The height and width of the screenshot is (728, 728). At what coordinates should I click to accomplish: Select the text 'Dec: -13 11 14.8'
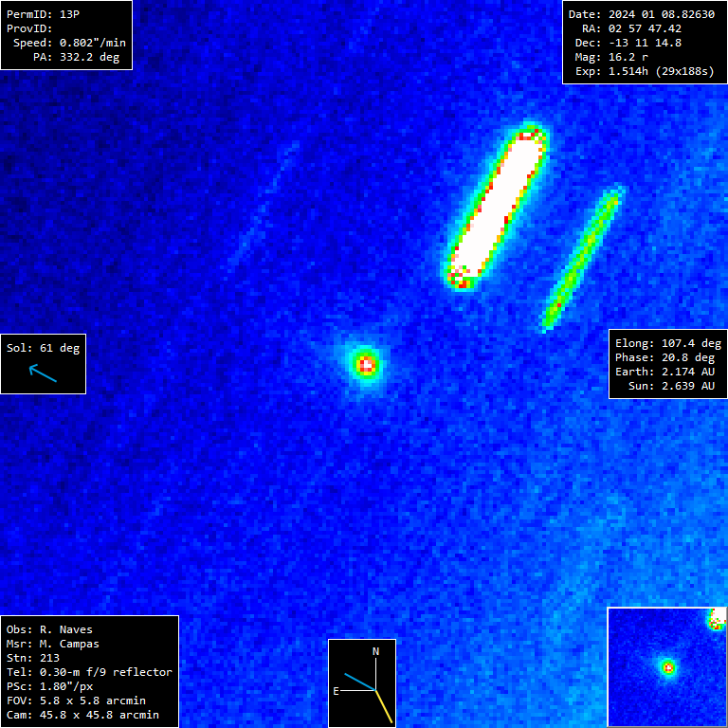click(x=628, y=43)
